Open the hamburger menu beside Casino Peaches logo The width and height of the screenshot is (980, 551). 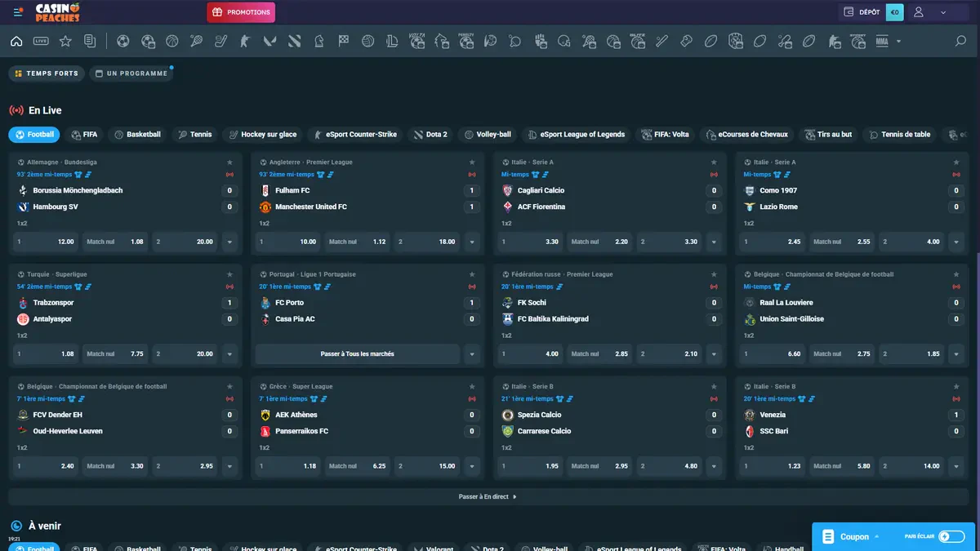(x=19, y=12)
